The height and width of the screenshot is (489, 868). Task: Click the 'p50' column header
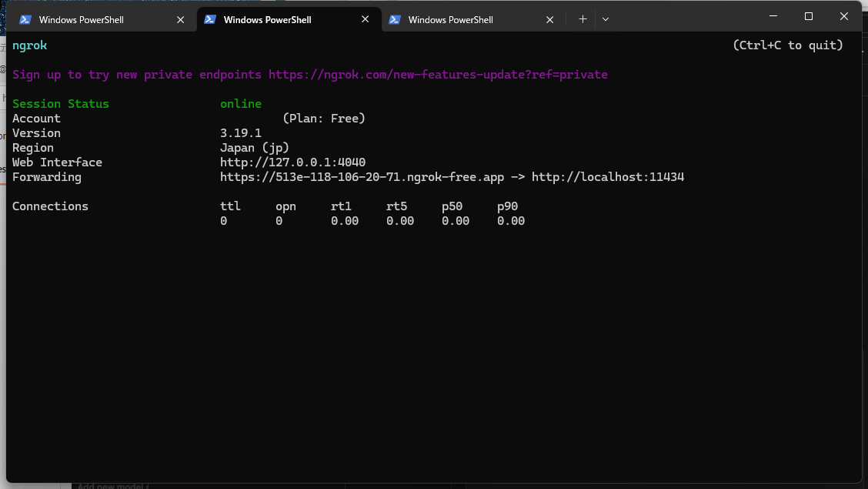[x=452, y=206]
